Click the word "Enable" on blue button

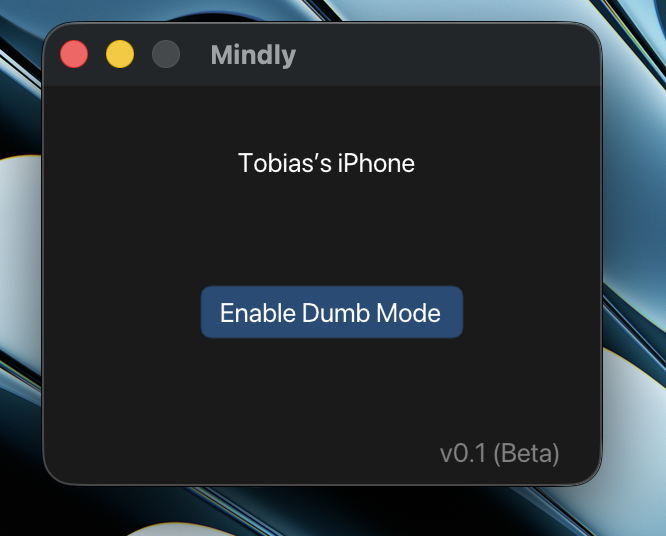pos(258,313)
